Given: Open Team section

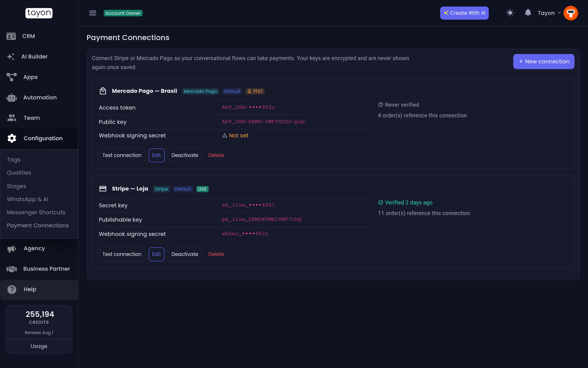Looking at the screenshot, I should [39, 118].
